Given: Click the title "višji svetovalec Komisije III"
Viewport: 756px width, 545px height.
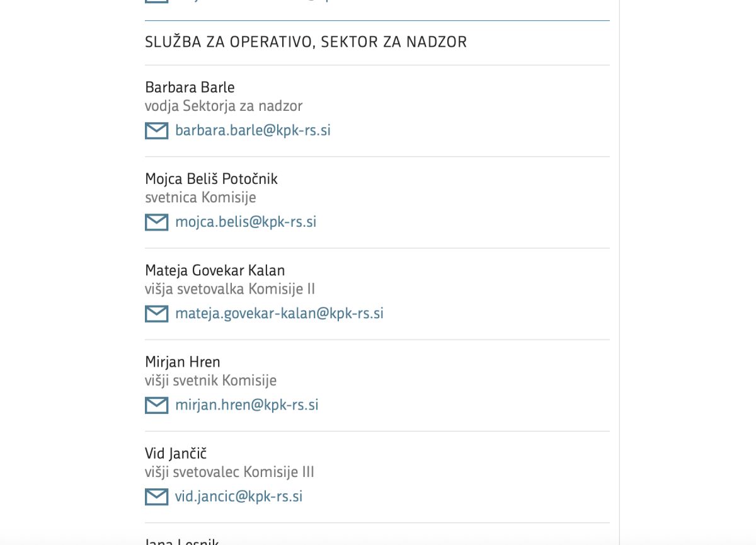Looking at the screenshot, I should 229,472.
